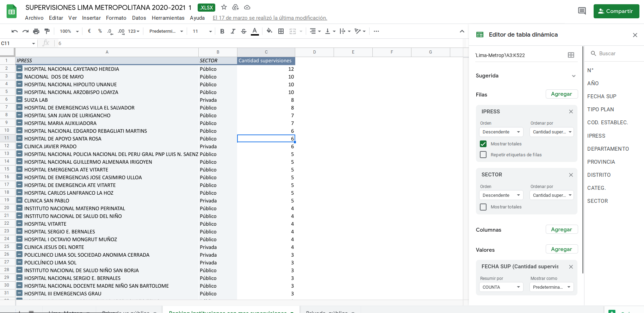Click the print icon in toolbar
The width and height of the screenshot is (644, 313).
coord(36,31)
